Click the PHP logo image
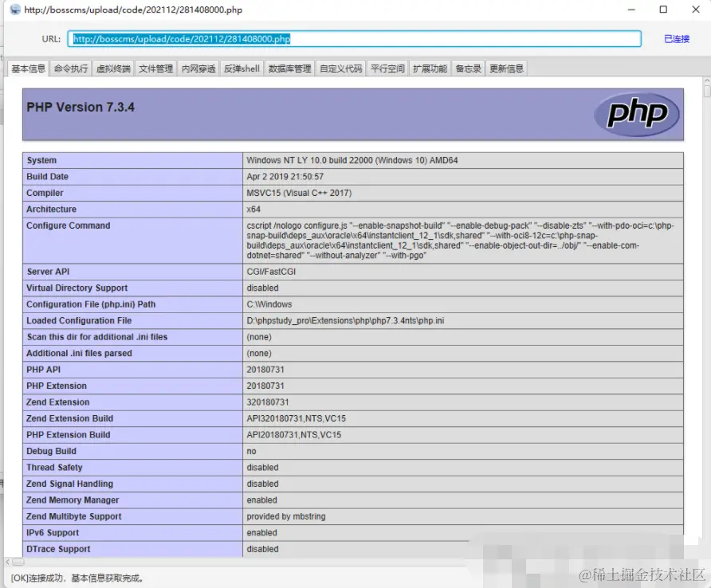 (x=637, y=114)
